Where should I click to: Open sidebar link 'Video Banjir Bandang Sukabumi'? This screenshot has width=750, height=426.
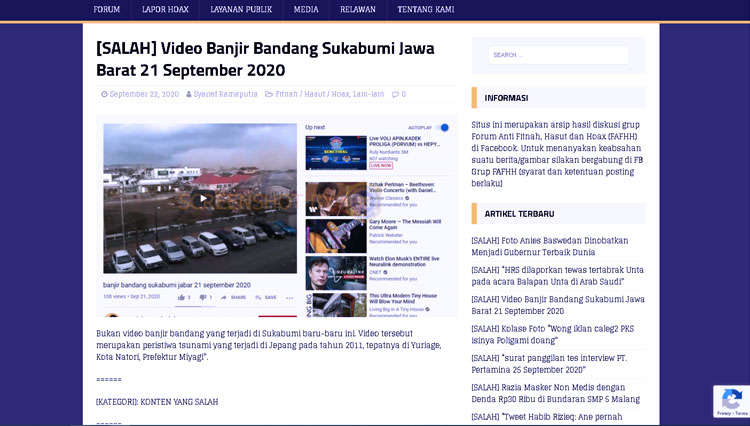[x=558, y=305]
